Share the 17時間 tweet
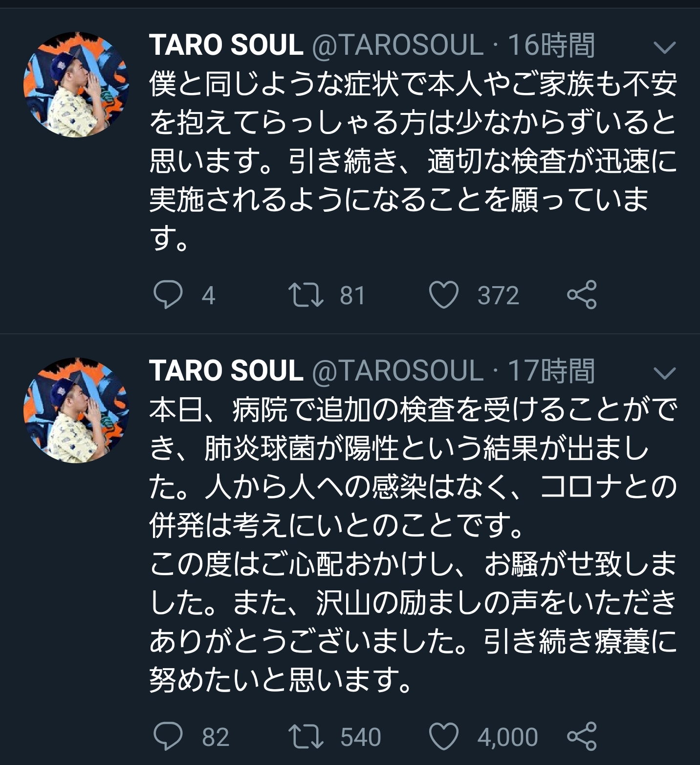The image size is (700, 765). click(x=582, y=736)
